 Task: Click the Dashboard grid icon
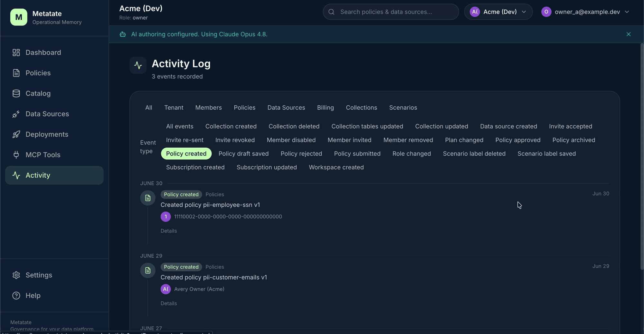tap(16, 53)
